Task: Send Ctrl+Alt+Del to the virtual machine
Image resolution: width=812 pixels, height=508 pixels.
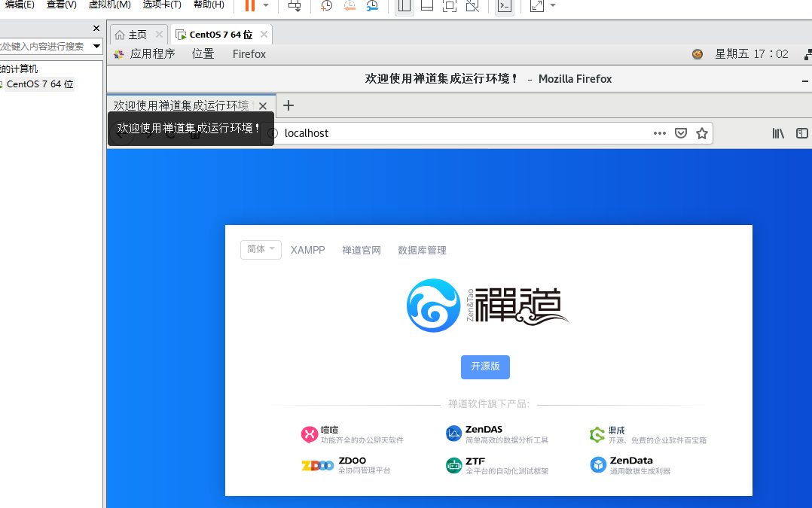Action: (295, 6)
